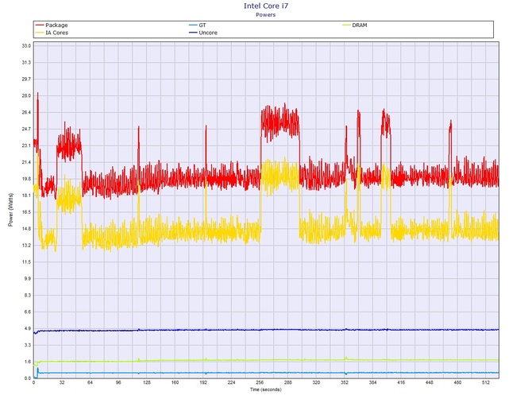The image size is (532, 399).
Task: Click the 384 tick on the time axis
Action: click(372, 382)
